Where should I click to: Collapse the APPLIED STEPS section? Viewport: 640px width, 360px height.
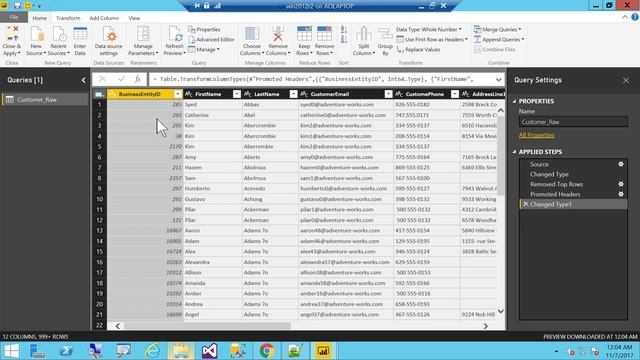514,152
